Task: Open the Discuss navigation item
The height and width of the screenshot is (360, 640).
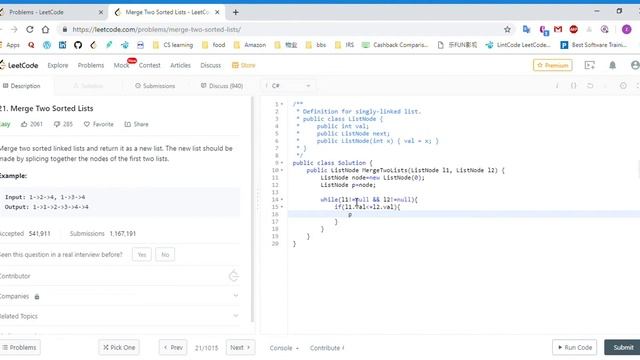Action: click(210, 65)
